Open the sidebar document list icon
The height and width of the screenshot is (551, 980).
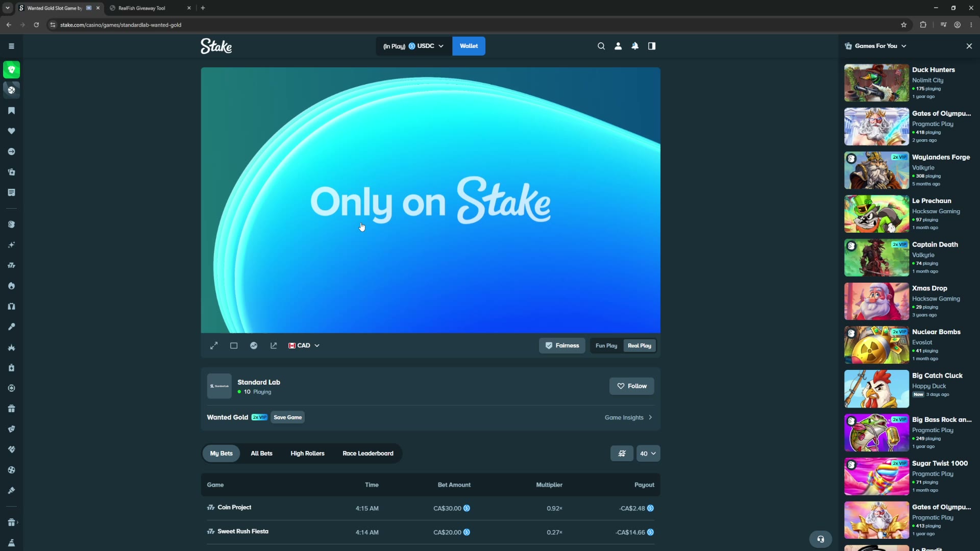pyautogui.click(x=11, y=192)
